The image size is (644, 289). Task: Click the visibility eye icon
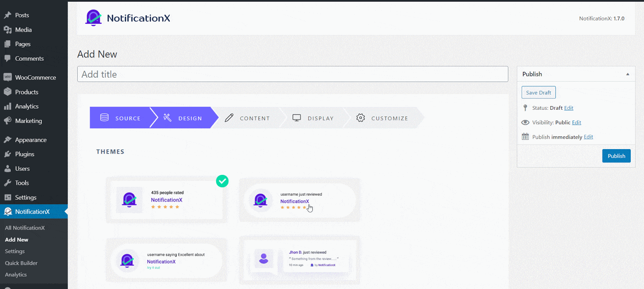tap(525, 123)
